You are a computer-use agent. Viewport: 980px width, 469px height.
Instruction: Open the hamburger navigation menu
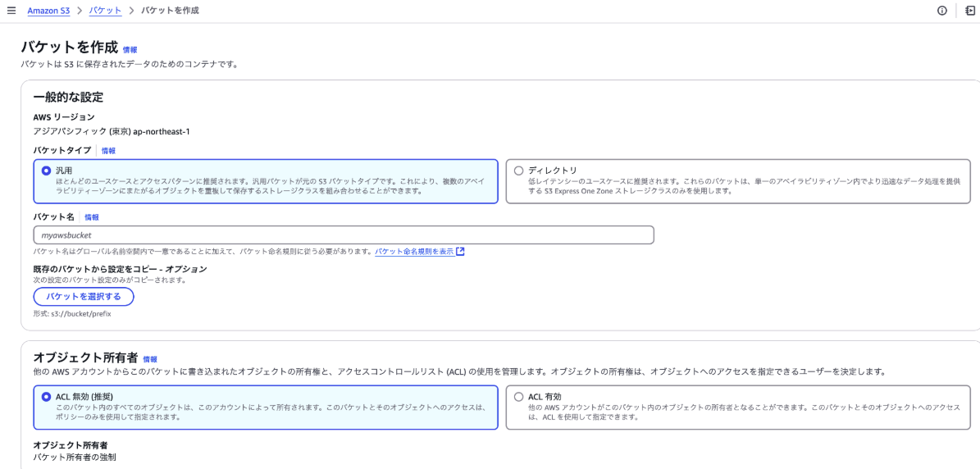point(11,11)
